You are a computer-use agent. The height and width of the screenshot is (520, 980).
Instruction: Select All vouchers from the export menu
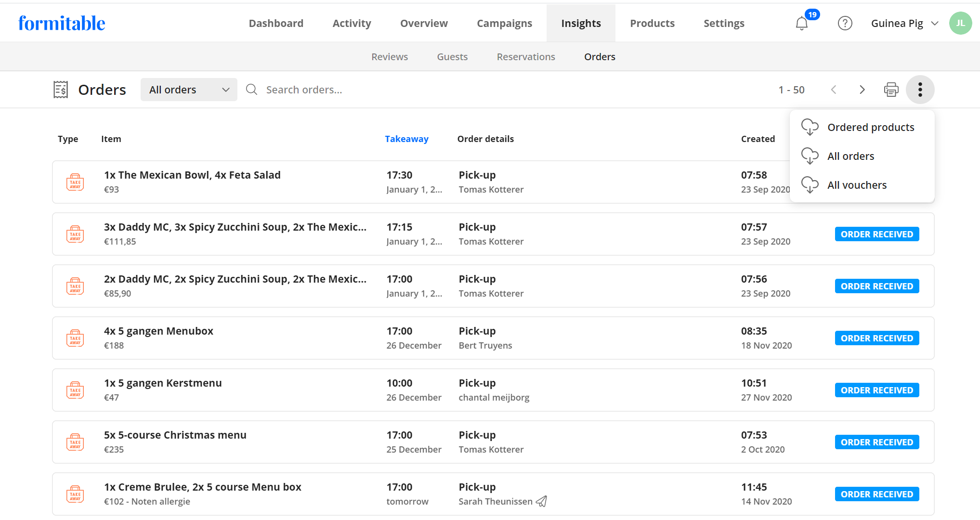pyautogui.click(x=857, y=185)
